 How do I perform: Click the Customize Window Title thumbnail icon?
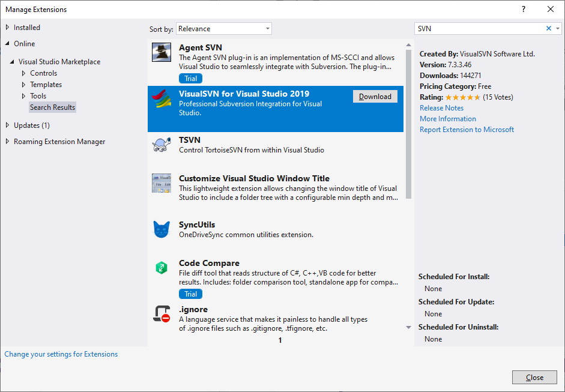point(162,183)
